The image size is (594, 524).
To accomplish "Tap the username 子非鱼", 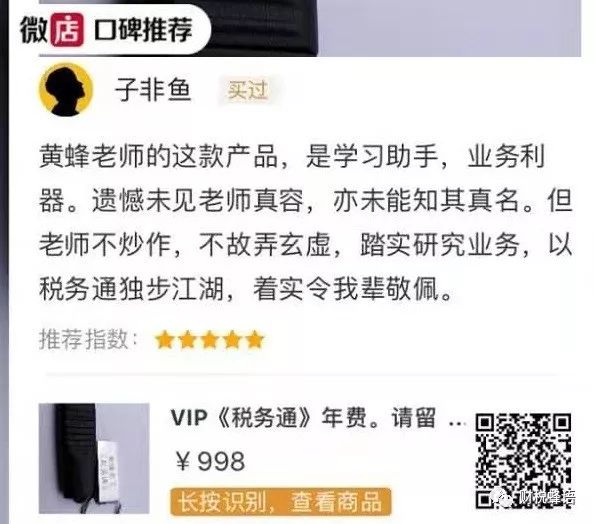I will point(153,90).
